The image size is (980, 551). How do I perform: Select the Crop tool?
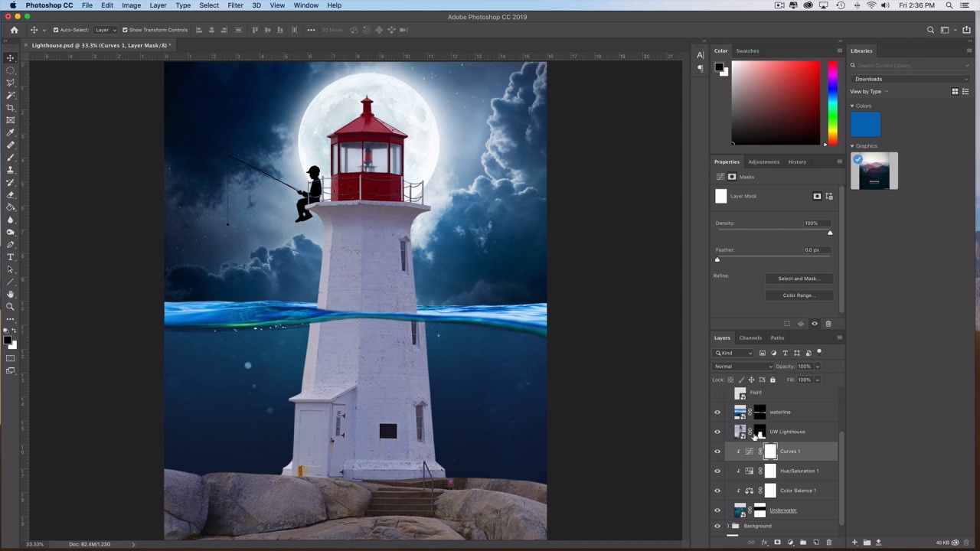pos(11,108)
